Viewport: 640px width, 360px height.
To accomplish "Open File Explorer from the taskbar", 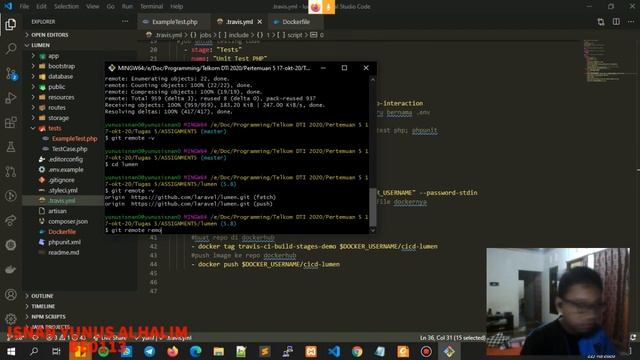I will coord(218,351).
